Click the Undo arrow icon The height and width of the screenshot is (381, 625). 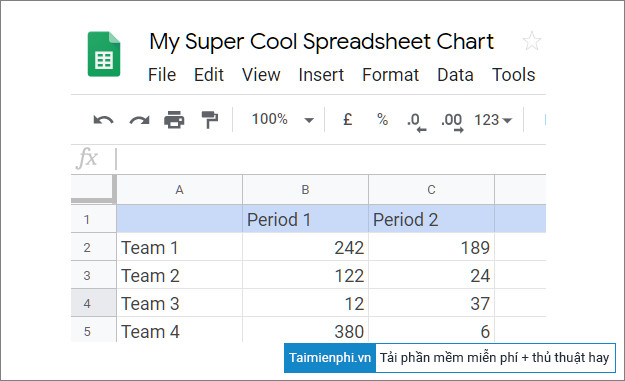point(103,120)
